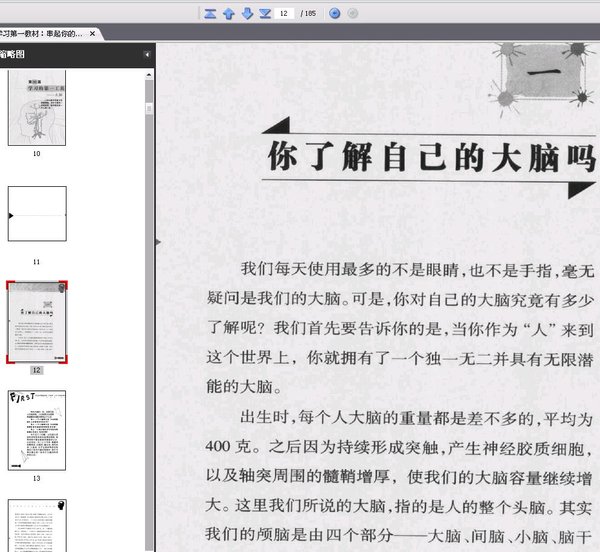Click the thumbnail panel scroll up arrow

[149, 75]
